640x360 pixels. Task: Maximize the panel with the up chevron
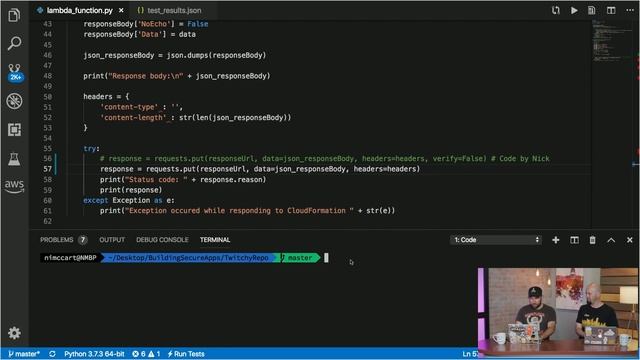pyautogui.click(x=611, y=240)
